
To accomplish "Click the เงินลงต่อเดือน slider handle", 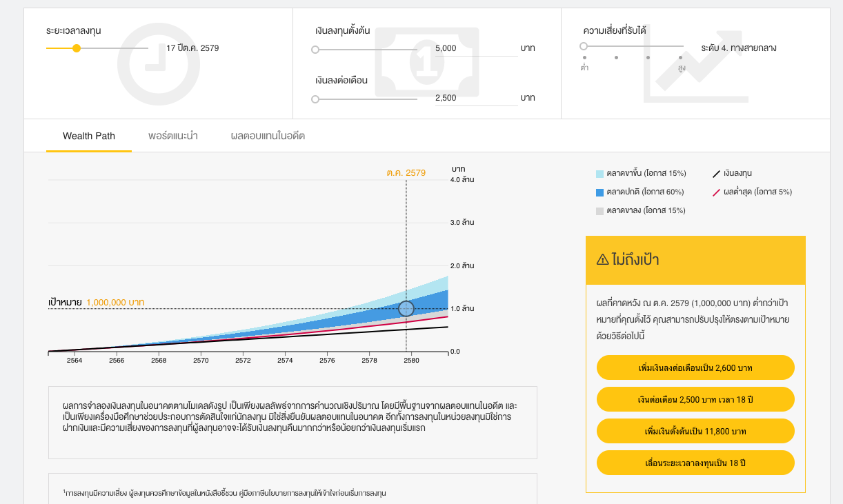I will click(315, 99).
